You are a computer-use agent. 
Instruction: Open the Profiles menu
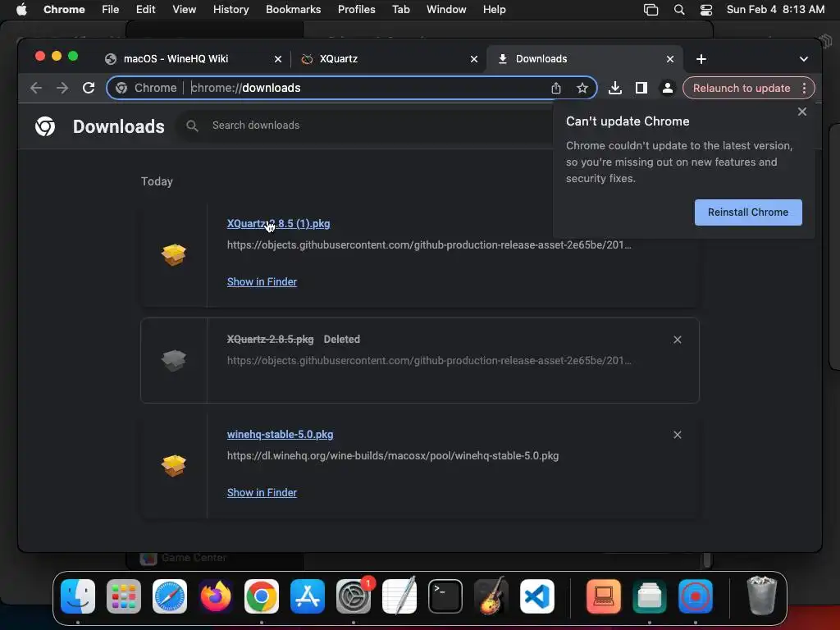pos(356,10)
